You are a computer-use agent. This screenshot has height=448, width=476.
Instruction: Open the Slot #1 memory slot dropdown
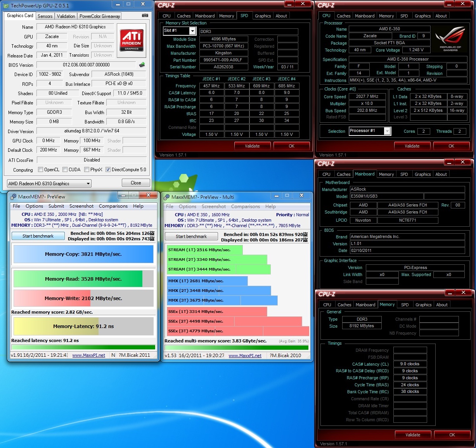coord(179,31)
